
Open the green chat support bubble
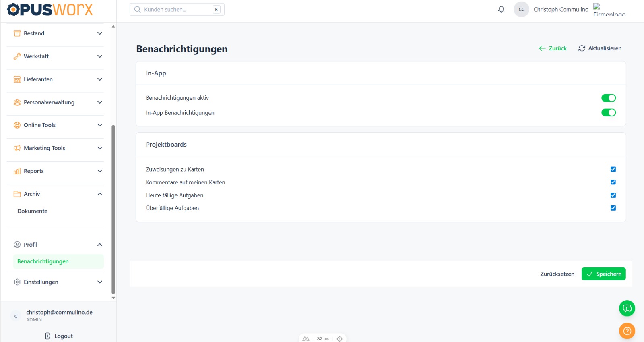(627, 309)
